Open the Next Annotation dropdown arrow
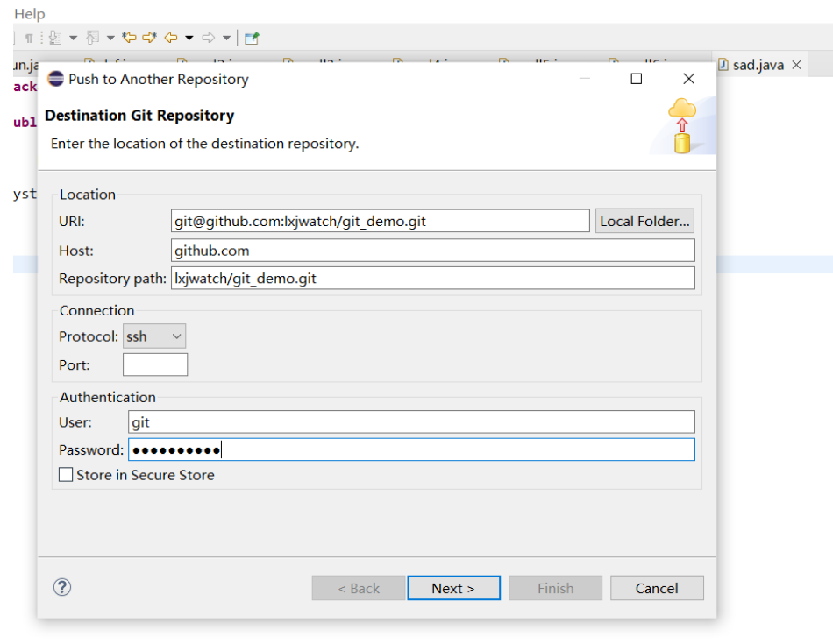The width and height of the screenshot is (833, 644). pyautogui.click(x=74, y=38)
